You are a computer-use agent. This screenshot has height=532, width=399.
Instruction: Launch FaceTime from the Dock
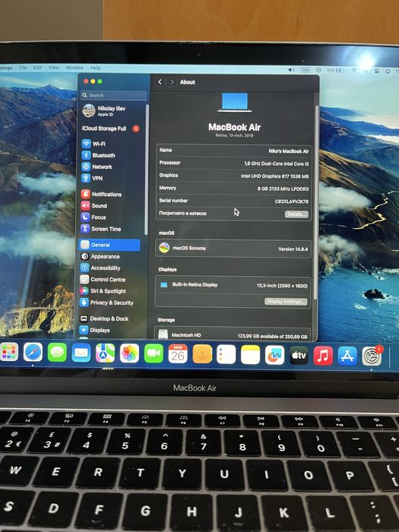click(x=154, y=354)
